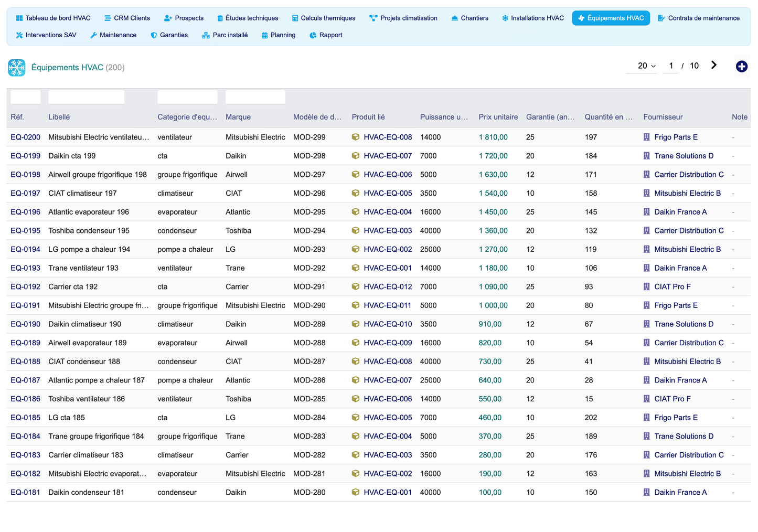Sort by Prix unitaire column header
This screenshot has width=758, height=532.
[x=498, y=117]
